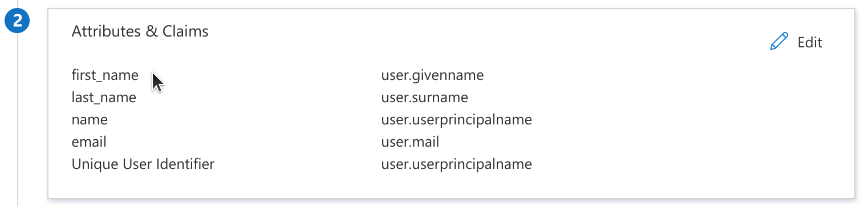The width and height of the screenshot is (868, 206).
Task: Click the user.surname value
Action: pyautogui.click(x=424, y=98)
